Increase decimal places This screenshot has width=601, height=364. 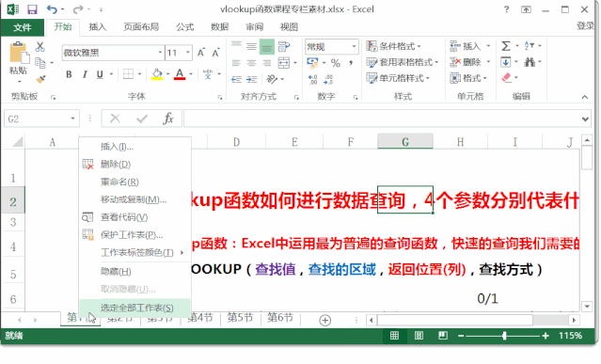[313, 79]
